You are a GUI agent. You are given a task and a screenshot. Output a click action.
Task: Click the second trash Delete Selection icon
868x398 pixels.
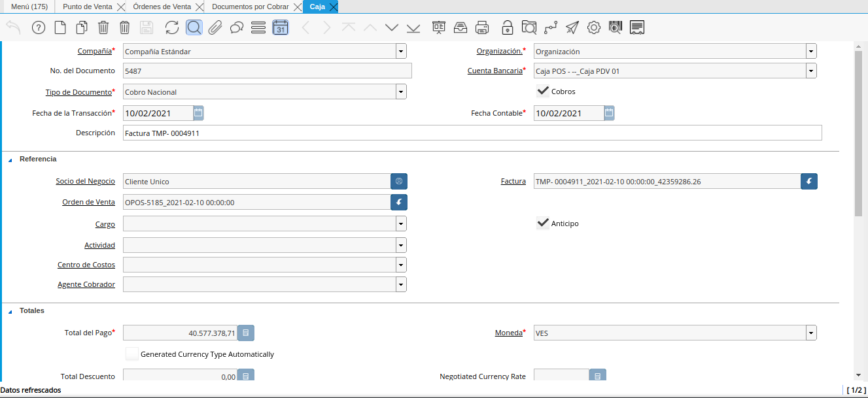125,27
